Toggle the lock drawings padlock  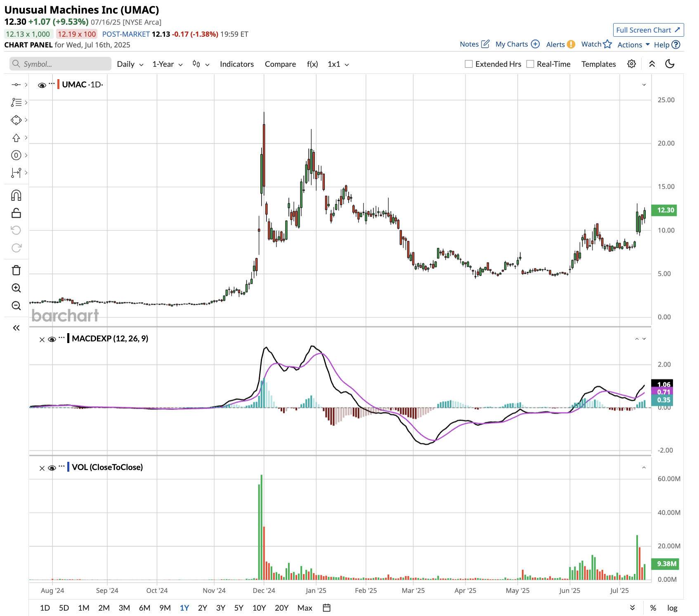click(x=16, y=213)
